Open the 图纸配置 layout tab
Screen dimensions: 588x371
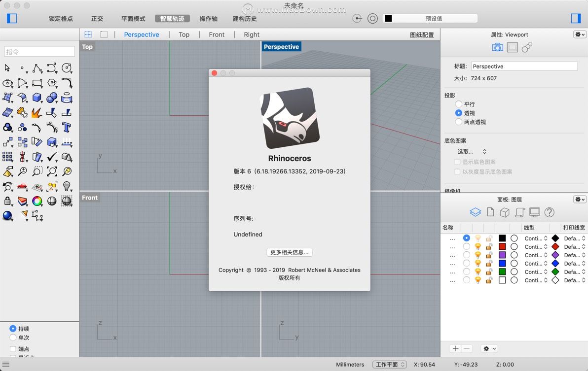point(422,35)
